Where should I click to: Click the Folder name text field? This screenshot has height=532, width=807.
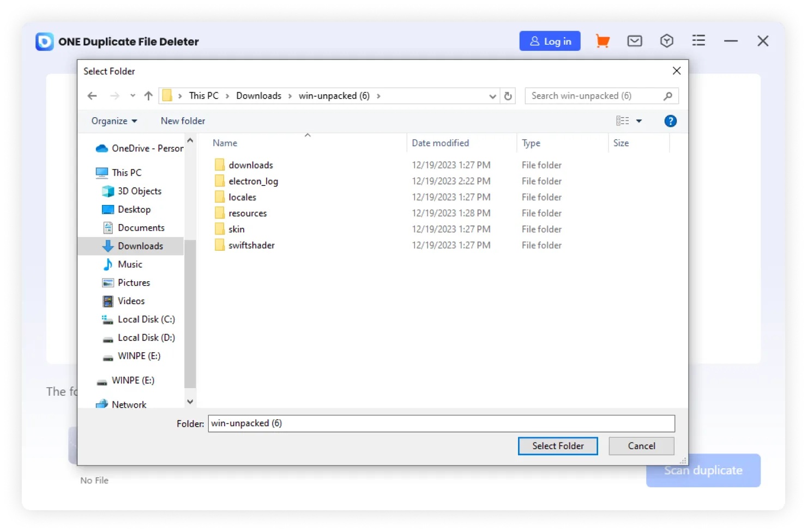[x=441, y=424]
